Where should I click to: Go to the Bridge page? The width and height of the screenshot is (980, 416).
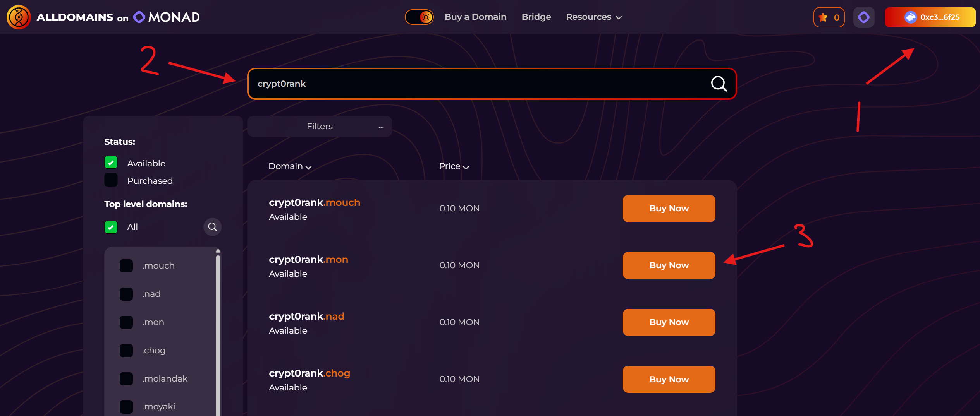pos(536,17)
